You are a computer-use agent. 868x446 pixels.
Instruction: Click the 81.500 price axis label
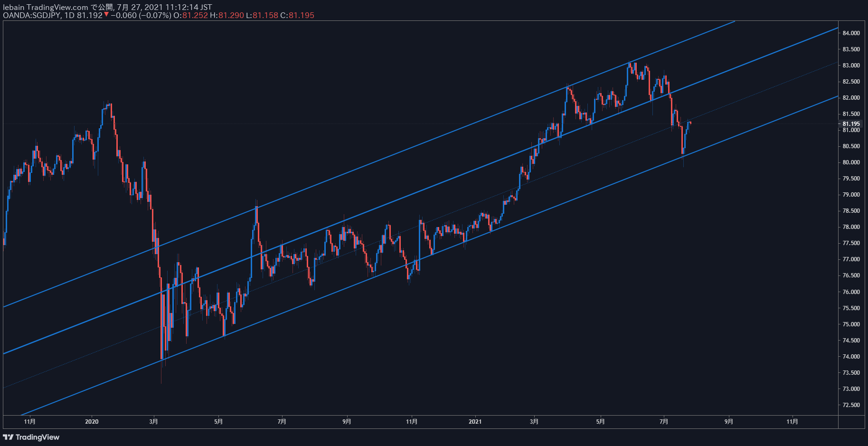[851, 114]
